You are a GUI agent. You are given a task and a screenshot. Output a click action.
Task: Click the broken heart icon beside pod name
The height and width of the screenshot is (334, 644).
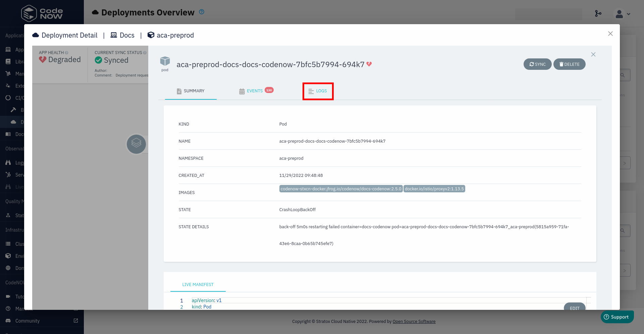point(369,64)
